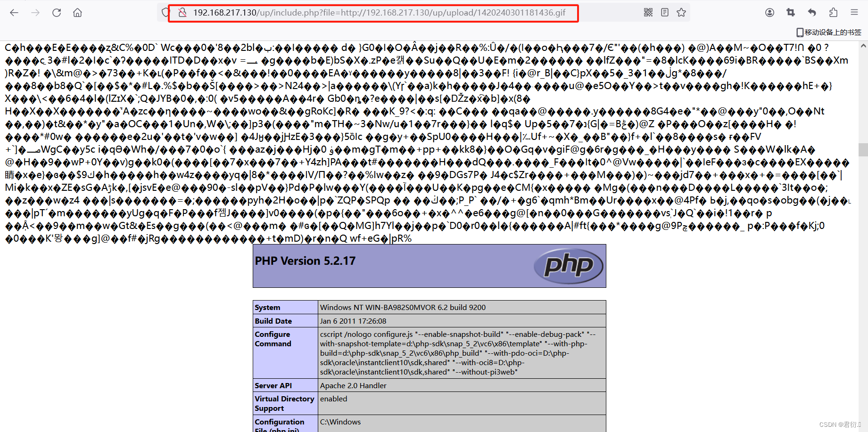Click the PHP Version 5.2.17 heading

pos(305,261)
